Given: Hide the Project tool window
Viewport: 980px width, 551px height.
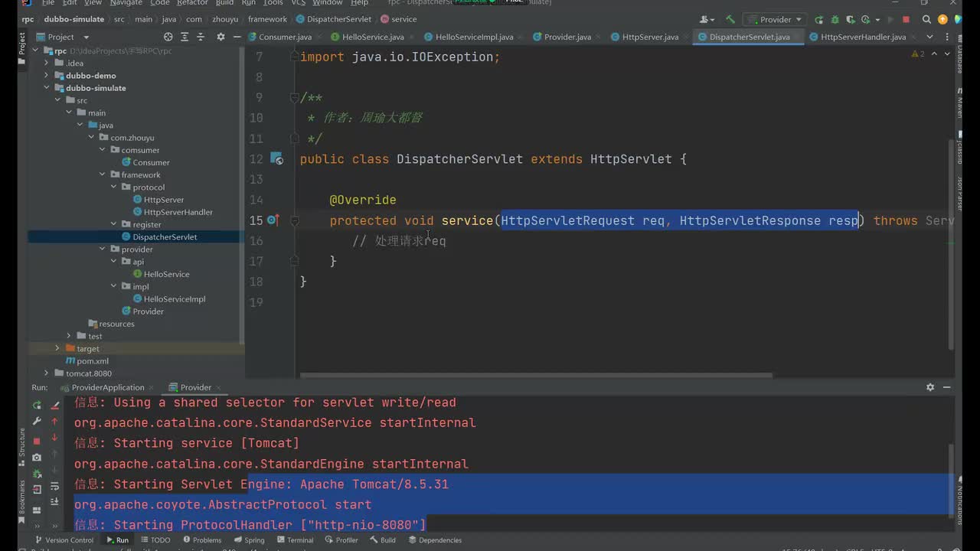Looking at the screenshot, I should 238,37.
